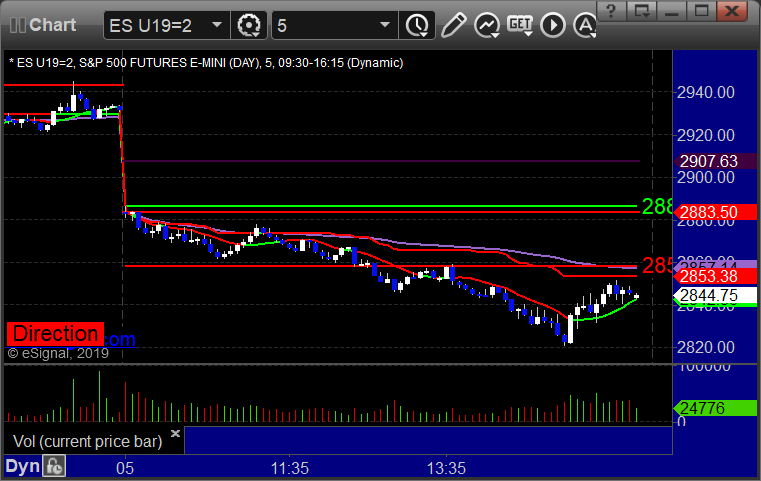This screenshot has height=481, width=761.
Task: Start bar replay with play icon
Action: 553,24
